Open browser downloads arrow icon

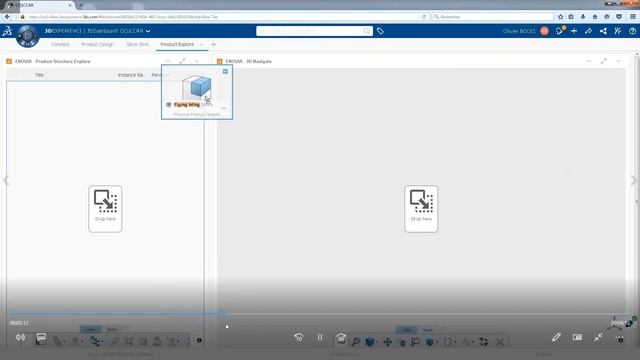pyautogui.click(x=583, y=17)
